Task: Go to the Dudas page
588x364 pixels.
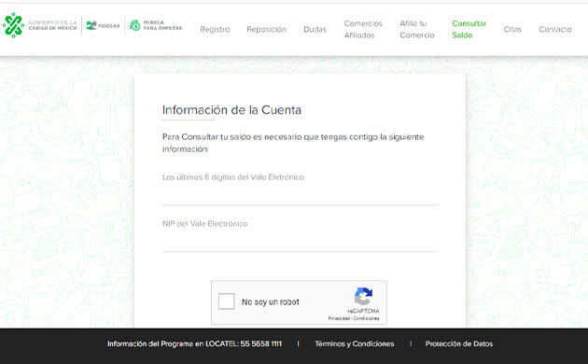Action: pos(315,29)
